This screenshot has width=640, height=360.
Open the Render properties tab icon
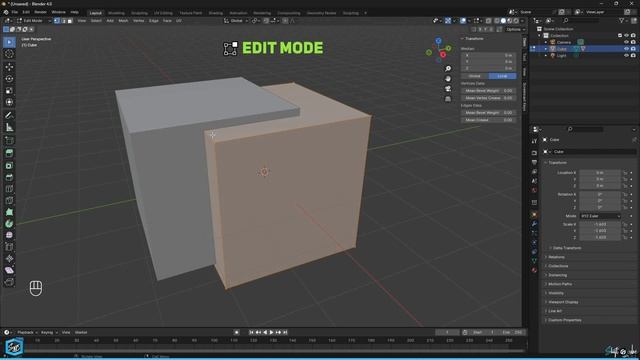click(x=534, y=152)
